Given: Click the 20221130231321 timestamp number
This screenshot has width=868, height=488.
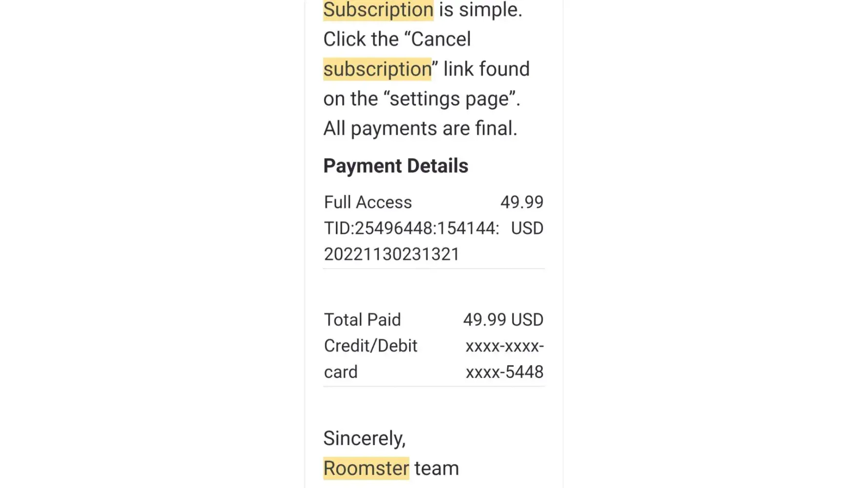Looking at the screenshot, I should click(x=392, y=254).
